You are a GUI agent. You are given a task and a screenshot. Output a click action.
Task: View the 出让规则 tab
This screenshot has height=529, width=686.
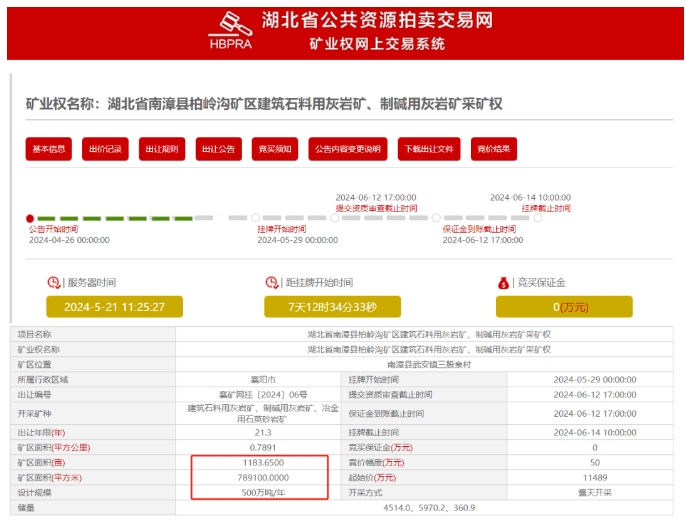click(162, 149)
